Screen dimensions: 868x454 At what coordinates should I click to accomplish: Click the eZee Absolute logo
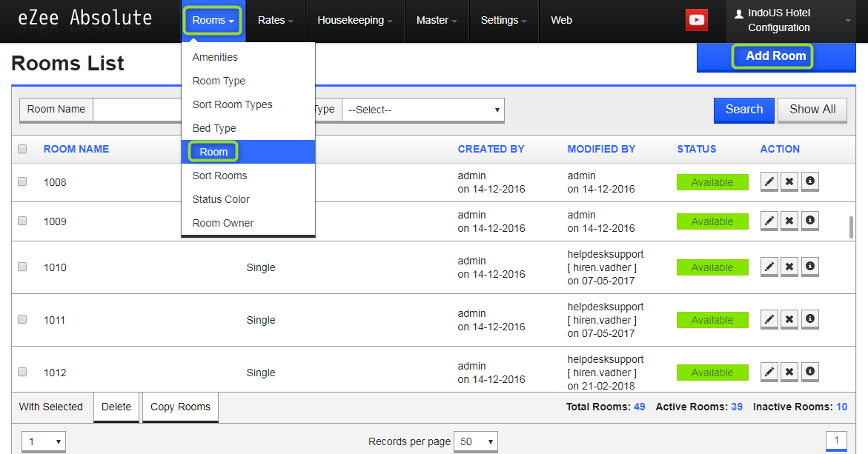(85, 19)
